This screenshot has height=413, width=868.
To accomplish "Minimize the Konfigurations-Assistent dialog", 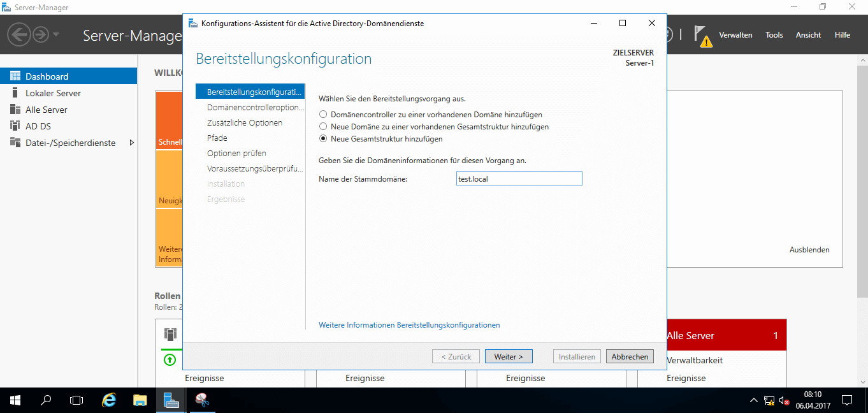I will click(x=593, y=24).
